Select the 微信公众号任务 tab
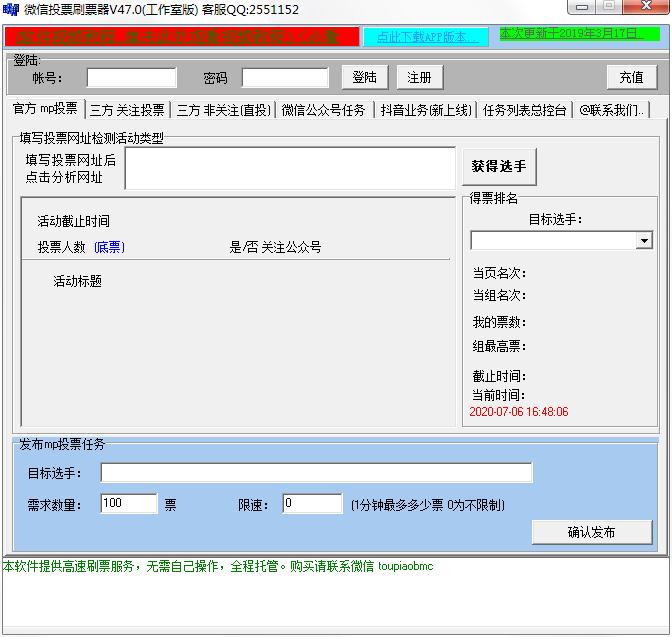The image size is (672, 637). pos(323,110)
